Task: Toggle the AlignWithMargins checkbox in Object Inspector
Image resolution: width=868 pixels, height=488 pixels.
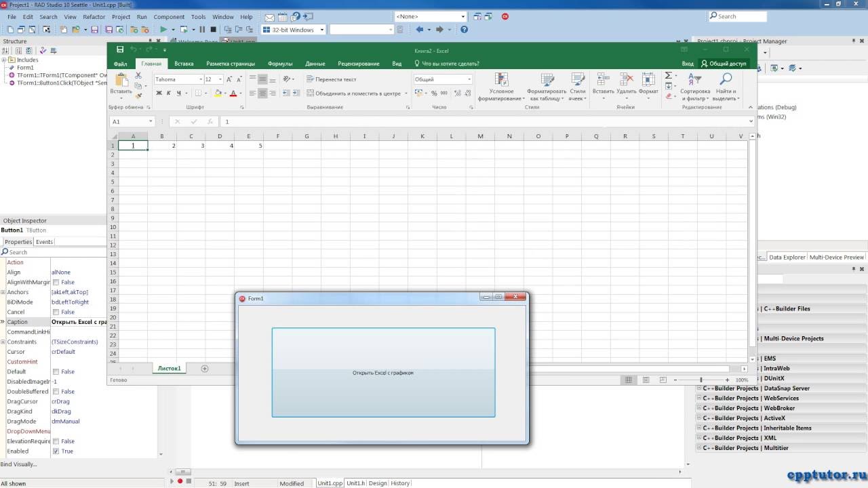Action: click(56, 282)
